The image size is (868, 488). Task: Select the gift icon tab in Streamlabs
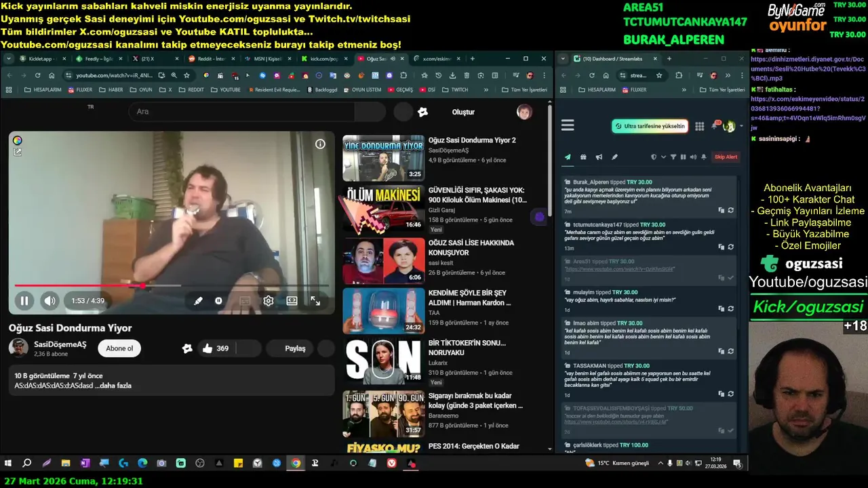point(583,157)
